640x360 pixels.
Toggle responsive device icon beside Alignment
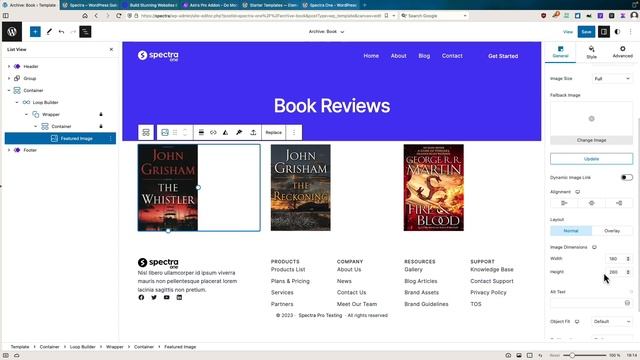click(x=578, y=192)
